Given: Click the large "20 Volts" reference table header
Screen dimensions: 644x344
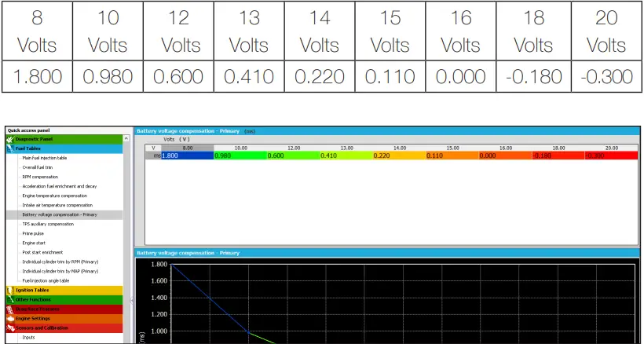Looking at the screenshot, I should 606,31.
